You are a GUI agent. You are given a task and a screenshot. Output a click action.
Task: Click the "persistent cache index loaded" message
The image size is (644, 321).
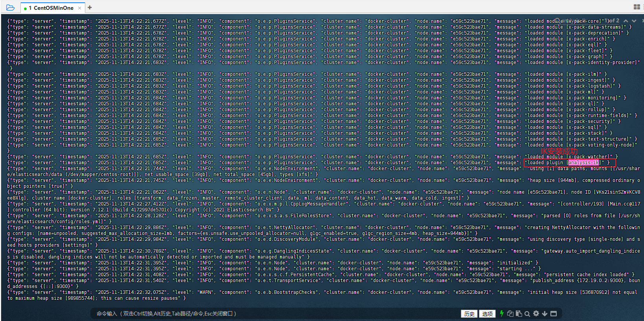pyautogui.click(x=581, y=275)
